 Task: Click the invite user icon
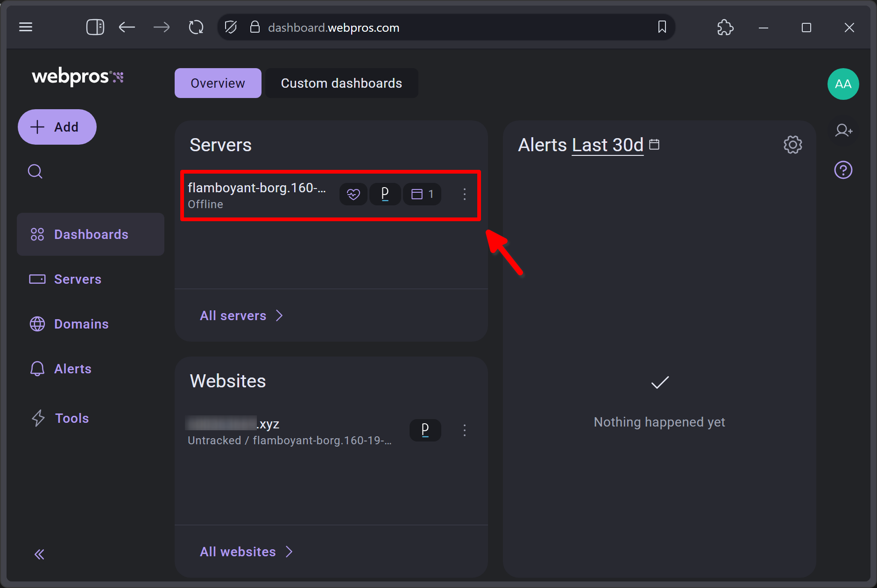(x=843, y=130)
